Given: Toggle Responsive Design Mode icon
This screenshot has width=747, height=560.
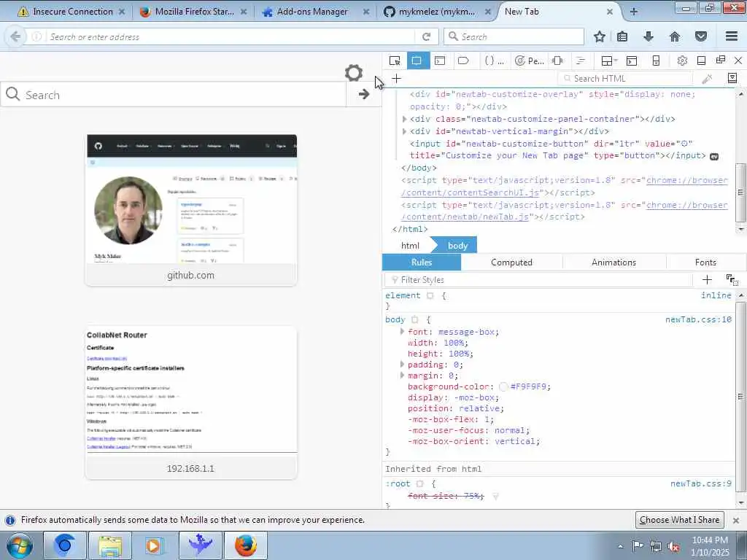Looking at the screenshot, I should (656, 61).
